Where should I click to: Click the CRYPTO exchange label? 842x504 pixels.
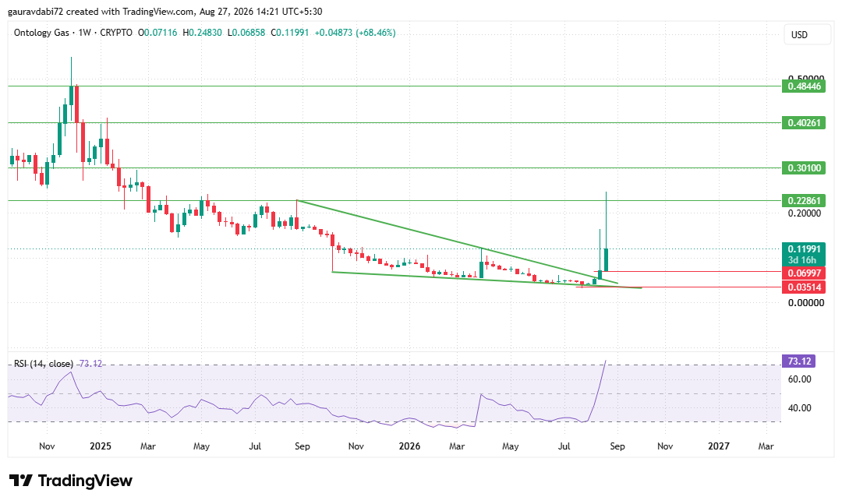tap(116, 33)
